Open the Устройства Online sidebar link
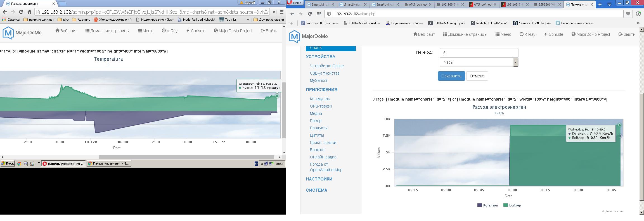This screenshot has height=221, width=644. (326, 66)
